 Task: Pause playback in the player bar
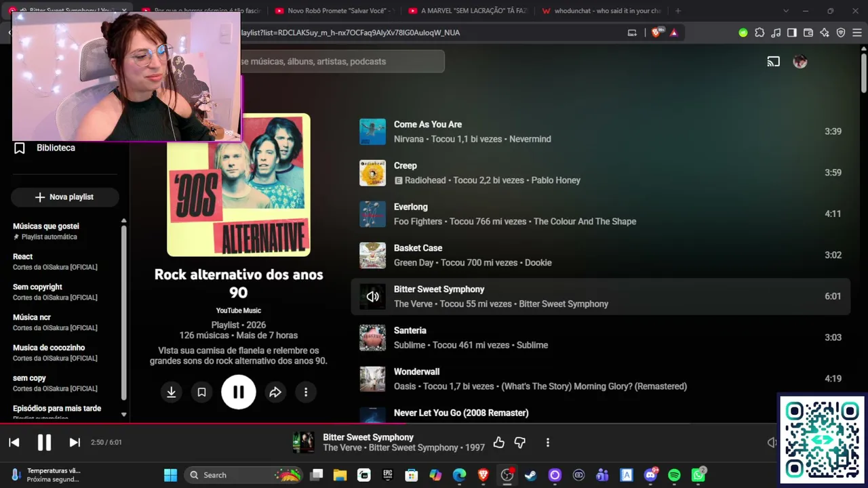click(44, 443)
